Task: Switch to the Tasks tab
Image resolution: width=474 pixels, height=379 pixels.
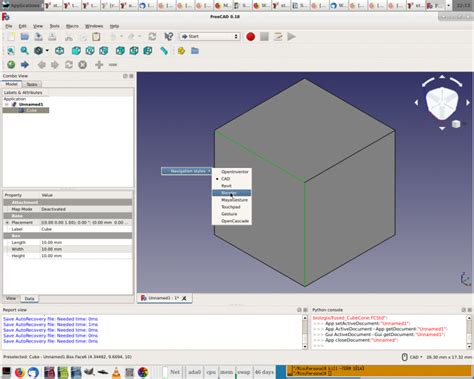Action: point(32,84)
